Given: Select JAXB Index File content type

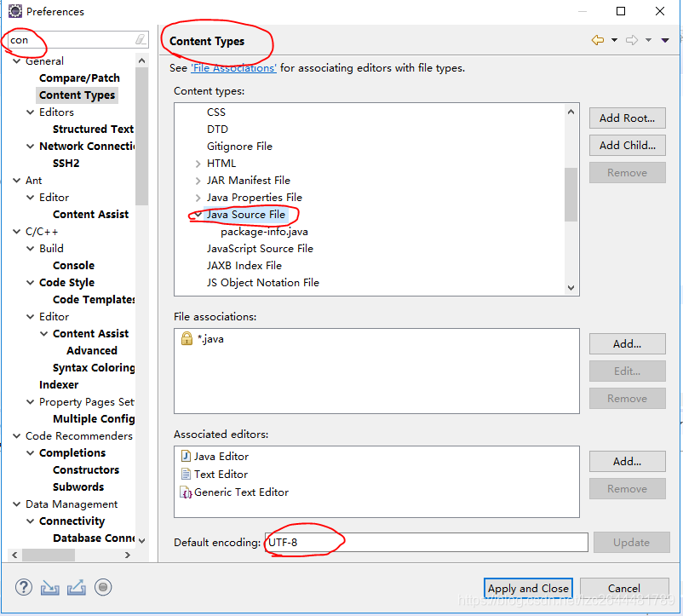Looking at the screenshot, I should [244, 265].
